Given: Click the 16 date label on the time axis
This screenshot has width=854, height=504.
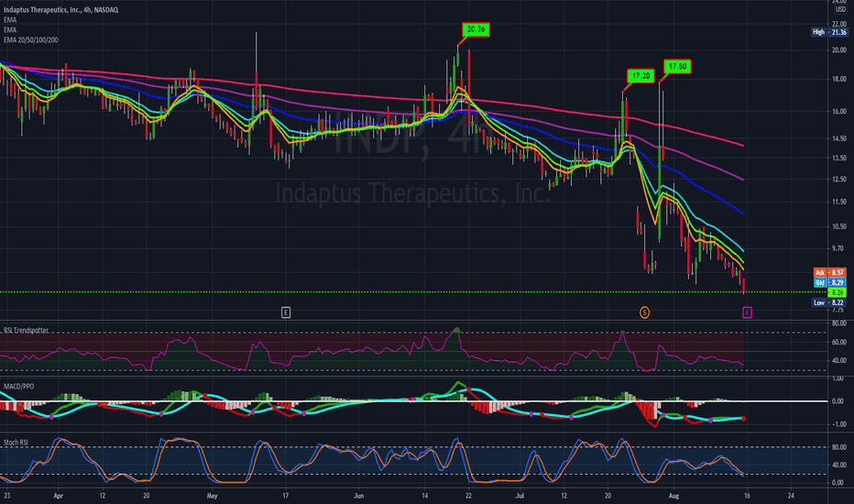Looking at the screenshot, I should (x=748, y=496).
